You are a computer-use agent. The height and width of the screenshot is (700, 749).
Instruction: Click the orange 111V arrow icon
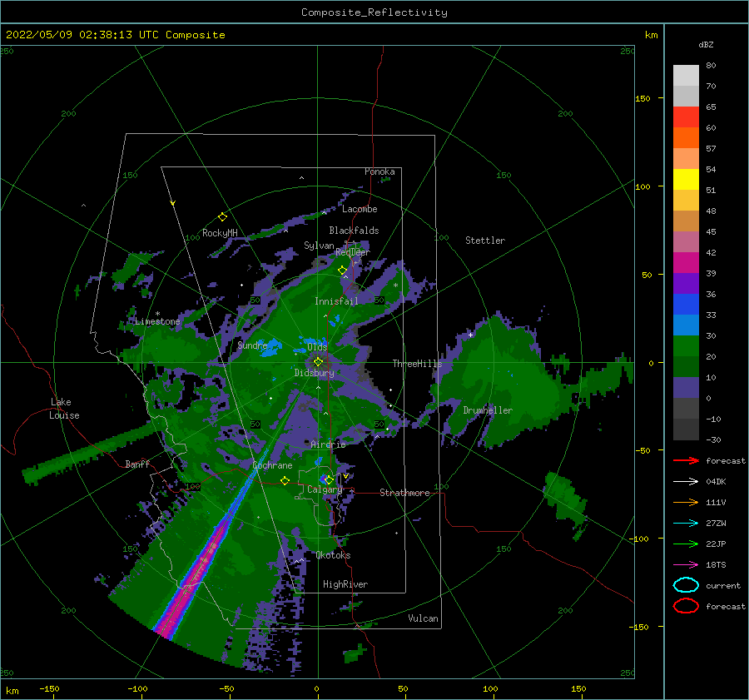[686, 502]
